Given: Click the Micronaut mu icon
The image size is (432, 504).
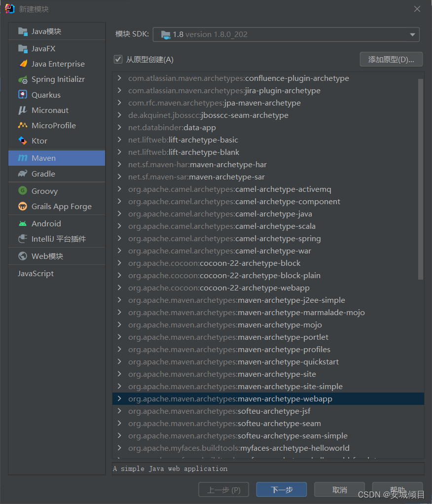Looking at the screenshot, I should tap(23, 110).
